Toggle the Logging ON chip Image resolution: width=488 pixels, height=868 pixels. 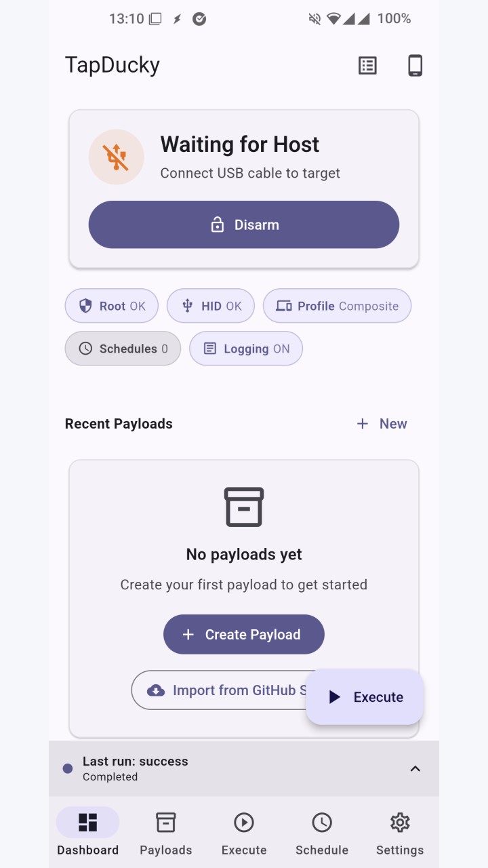(x=246, y=349)
